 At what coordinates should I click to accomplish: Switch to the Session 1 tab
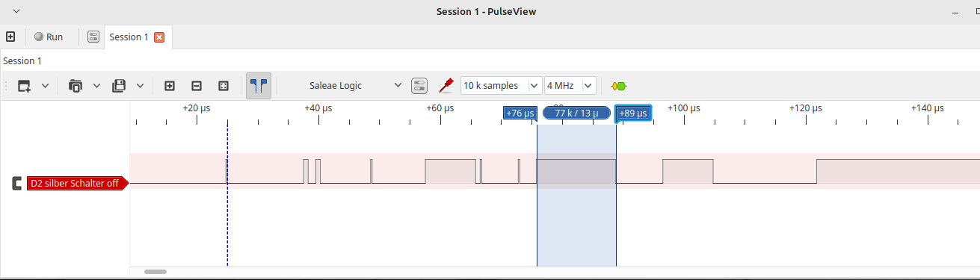coord(129,37)
